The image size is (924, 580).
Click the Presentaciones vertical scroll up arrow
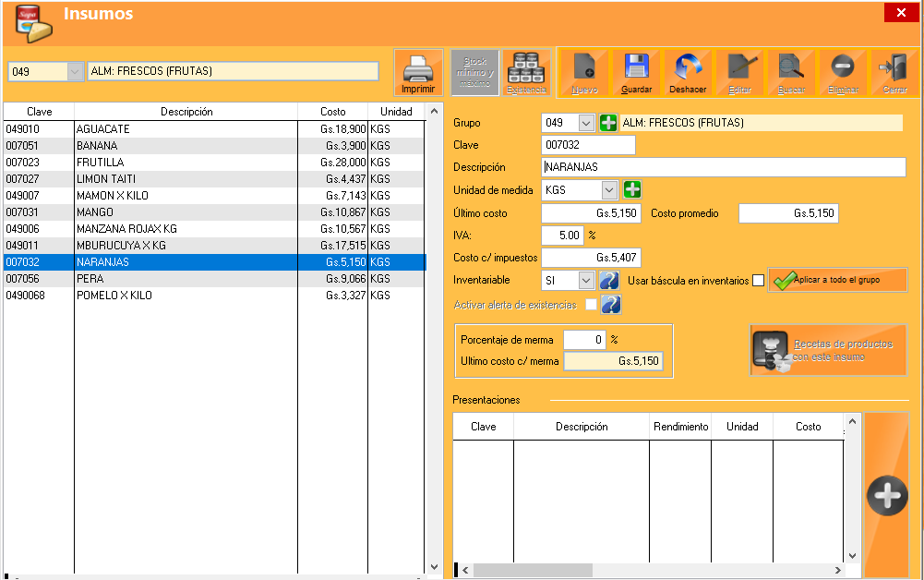click(852, 421)
